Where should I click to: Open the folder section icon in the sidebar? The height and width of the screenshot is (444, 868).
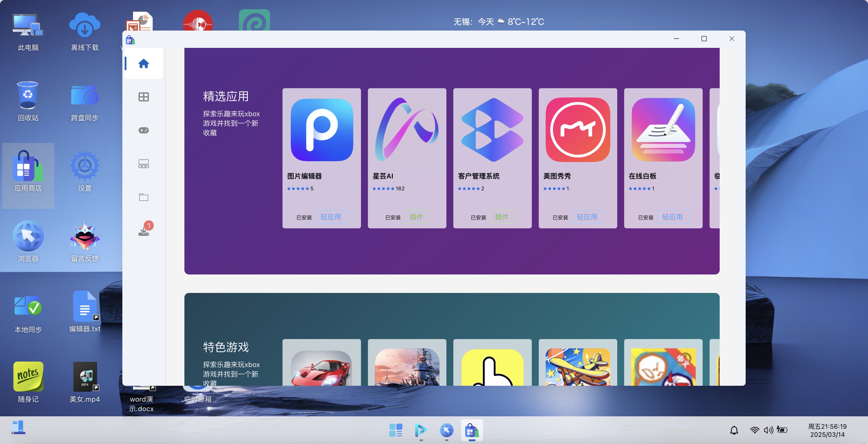(143, 197)
